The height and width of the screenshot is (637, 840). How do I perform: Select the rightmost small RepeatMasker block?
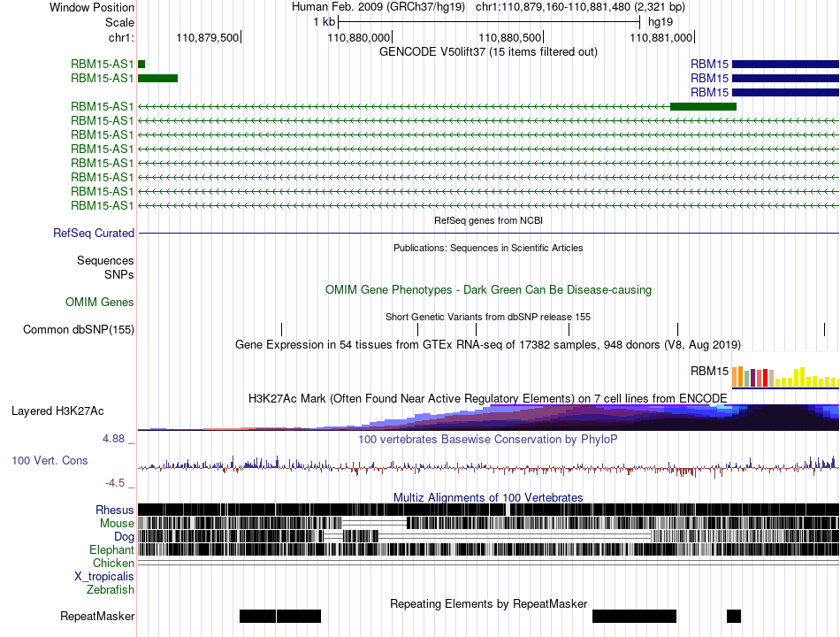pos(734,616)
